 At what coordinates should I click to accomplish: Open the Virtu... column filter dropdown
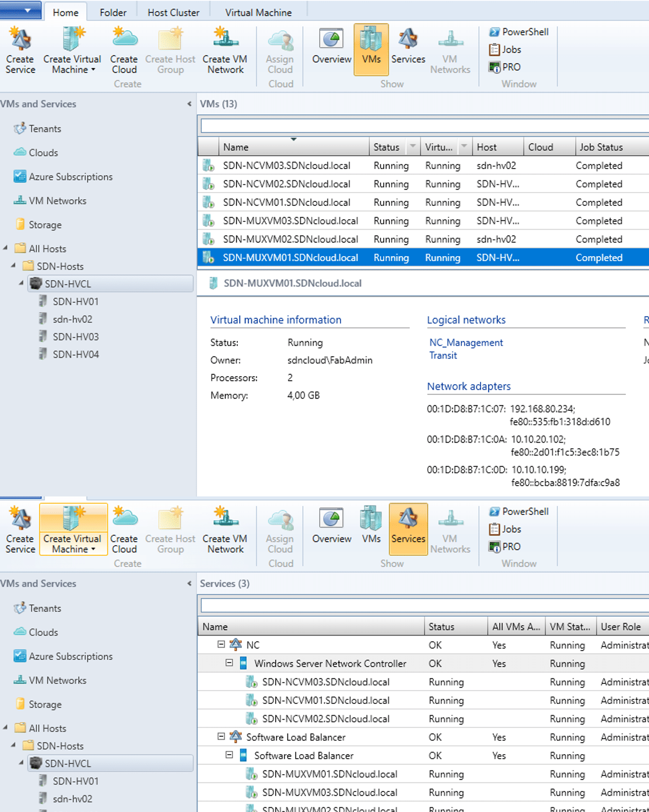click(464, 147)
